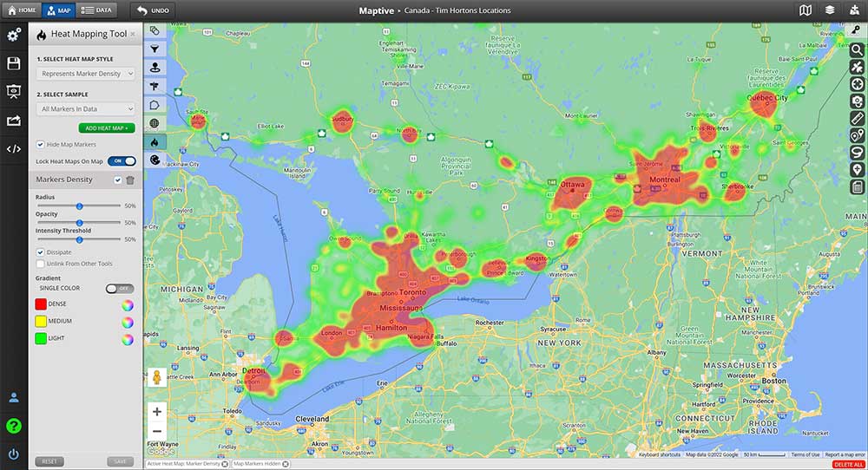Click the Radius slider handle
Viewport: 868px width, 470px height.
(x=79, y=206)
